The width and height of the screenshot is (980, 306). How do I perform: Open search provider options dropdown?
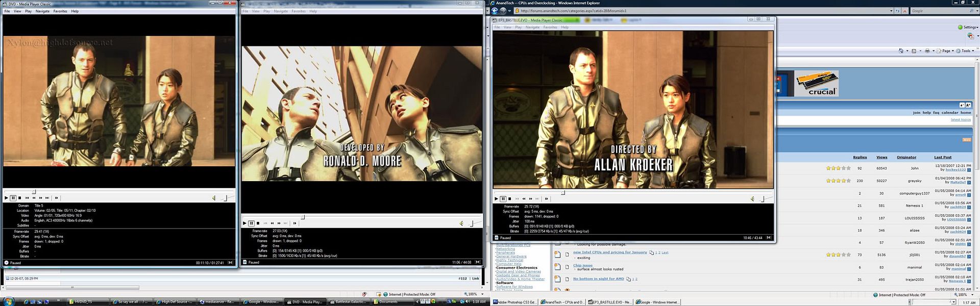tap(976, 11)
